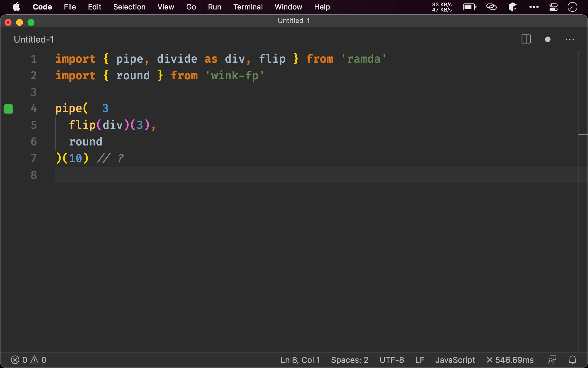
Task: Open the Edit menu
Action: click(x=94, y=7)
